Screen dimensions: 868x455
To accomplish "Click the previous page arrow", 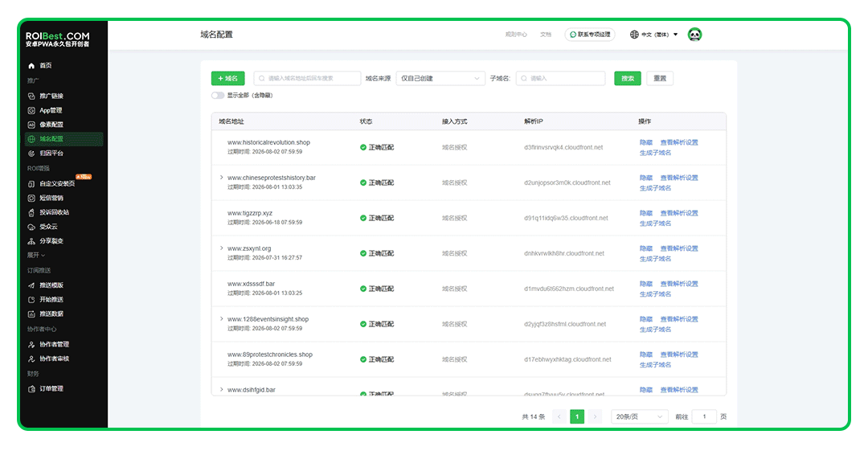I will click(x=559, y=416).
